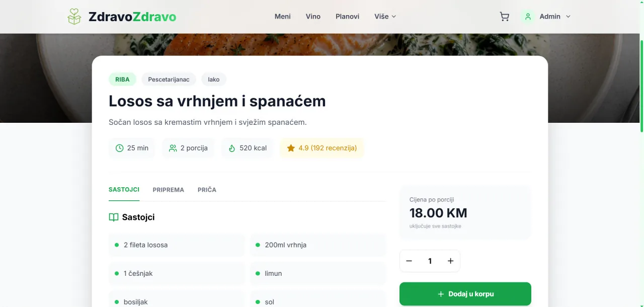Click the book icon beside Sastojci heading
The height and width of the screenshot is (307, 644).
point(114,217)
